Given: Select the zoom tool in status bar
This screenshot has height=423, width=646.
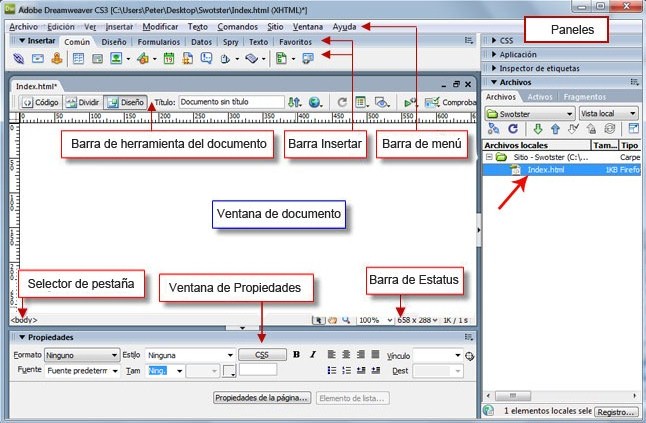Looking at the screenshot, I should coord(346,320).
